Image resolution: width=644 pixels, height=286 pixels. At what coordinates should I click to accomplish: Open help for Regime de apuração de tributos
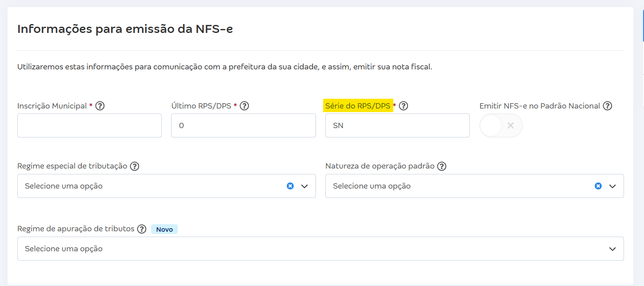(142, 229)
